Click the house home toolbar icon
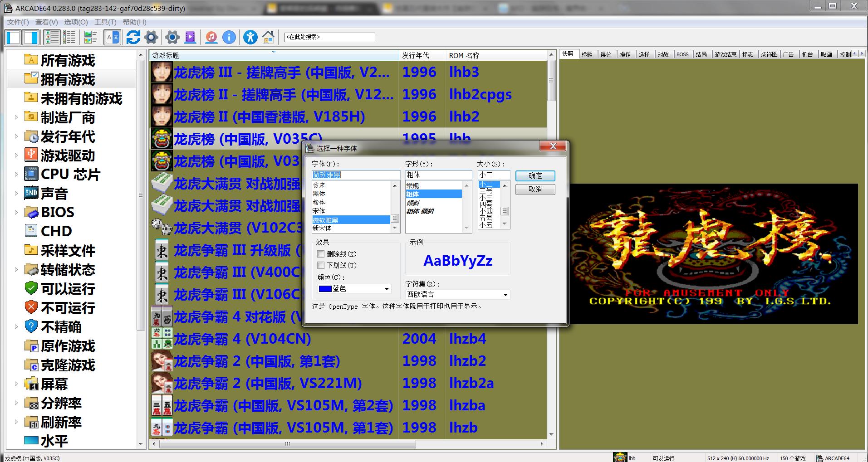 click(x=268, y=37)
